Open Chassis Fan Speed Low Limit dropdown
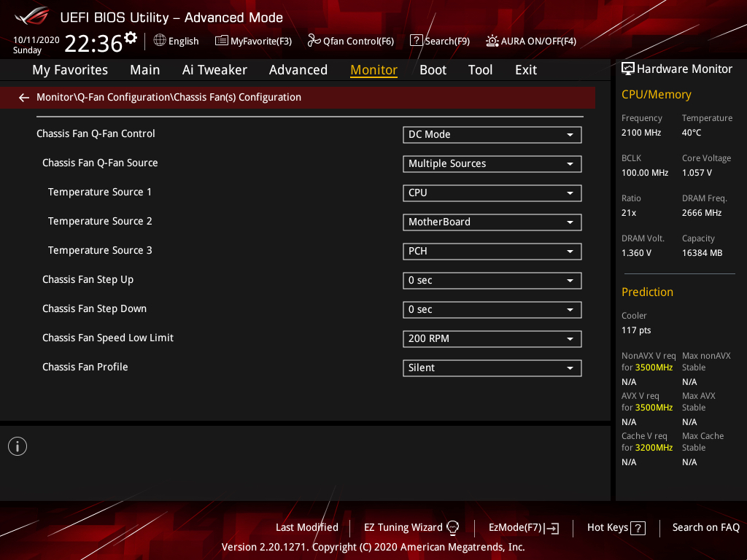The image size is (747, 560). click(492, 338)
